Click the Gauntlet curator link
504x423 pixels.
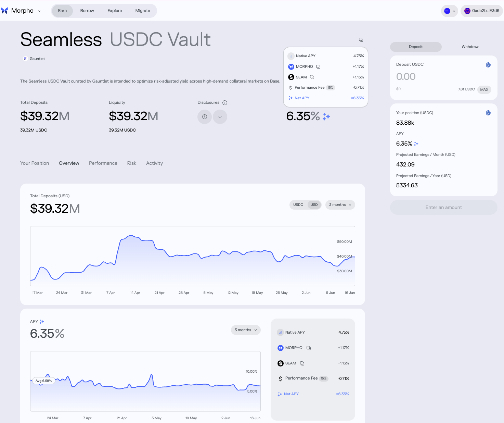tap(37, 59)
